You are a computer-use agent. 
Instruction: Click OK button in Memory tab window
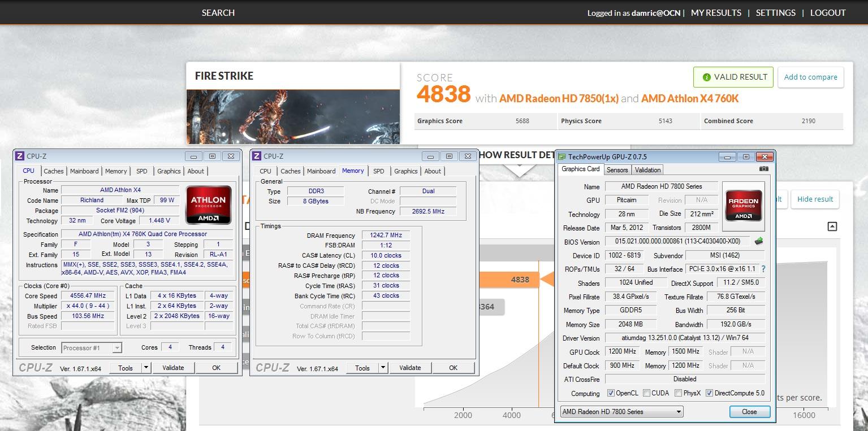[x=453, y=368]
